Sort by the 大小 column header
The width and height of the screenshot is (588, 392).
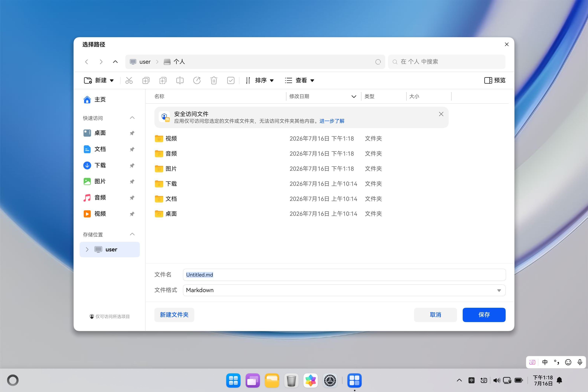[x=414, y=96]
